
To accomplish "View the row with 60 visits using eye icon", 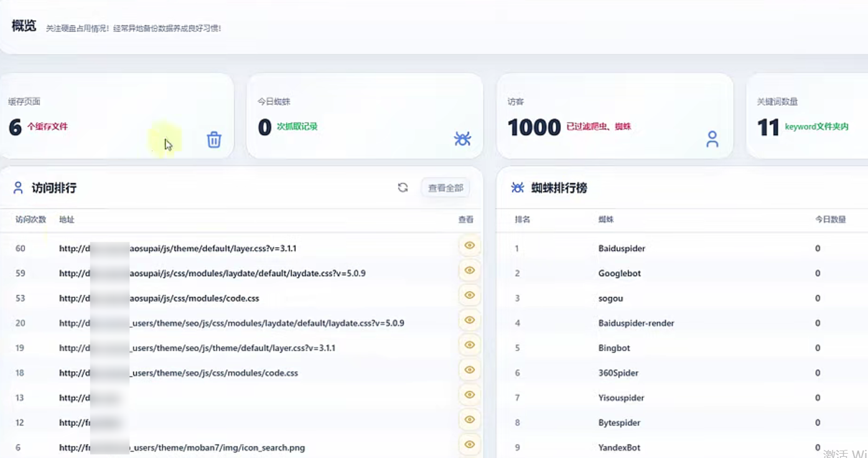I will (470, 246).
